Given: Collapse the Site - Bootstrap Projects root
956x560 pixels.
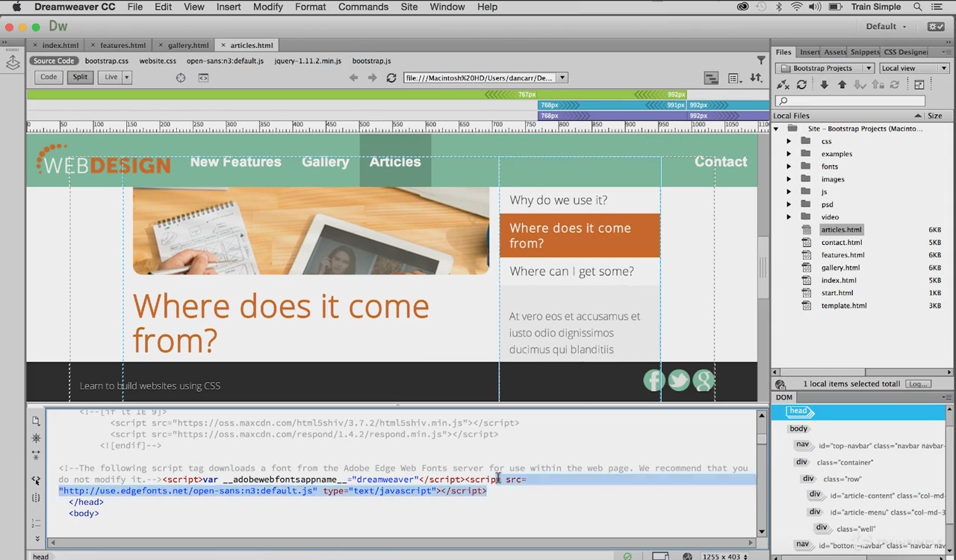Looking at the screenshot, I should pyautogui.click(x=776, y=128).
